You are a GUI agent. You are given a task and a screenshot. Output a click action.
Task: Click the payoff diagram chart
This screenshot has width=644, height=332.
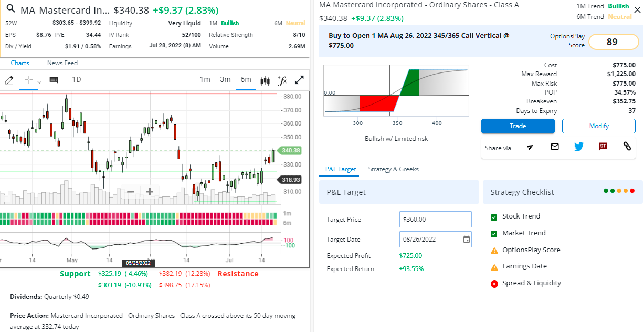tap(396, 90)
